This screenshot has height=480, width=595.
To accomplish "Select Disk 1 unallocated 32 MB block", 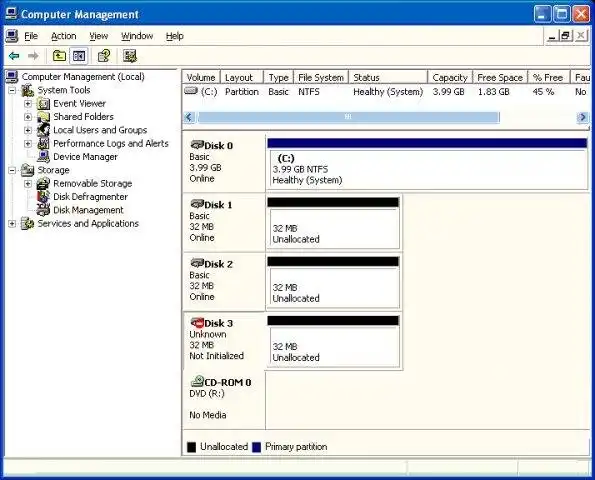I will click(333, 223).
